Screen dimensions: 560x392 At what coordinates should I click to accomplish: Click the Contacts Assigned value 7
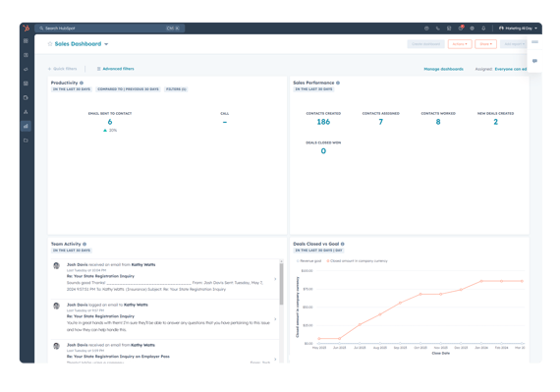(x=381, y=122)
